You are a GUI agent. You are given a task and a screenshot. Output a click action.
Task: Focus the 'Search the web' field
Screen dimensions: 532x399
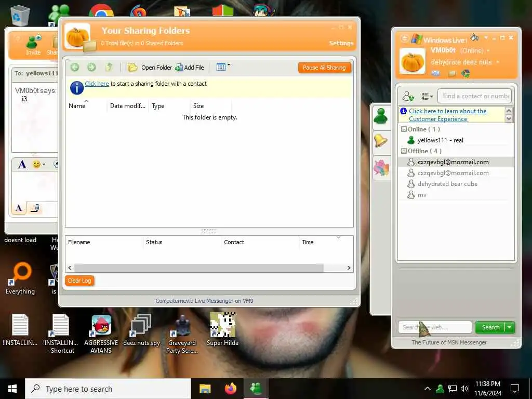point(435,327)
